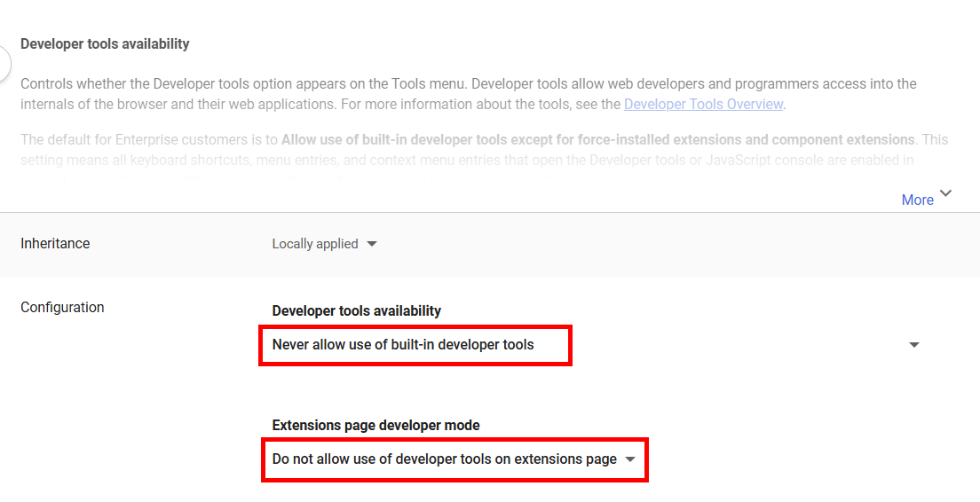Open the Locally applied inheritance dropdown
Viewport: 980px width, 502px height.
click(x=324, y=244)
